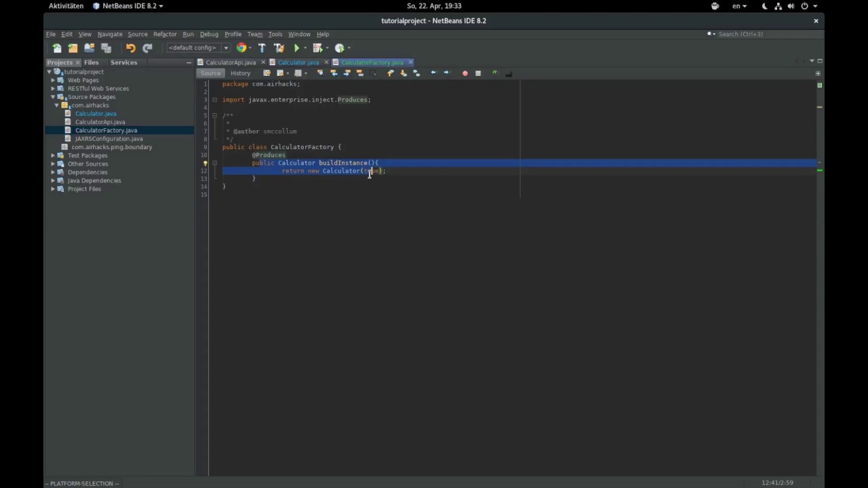The width and height of the screenshot is (868, 488).
Task: Click the Debug Project icon
Action: coord(317,48)
